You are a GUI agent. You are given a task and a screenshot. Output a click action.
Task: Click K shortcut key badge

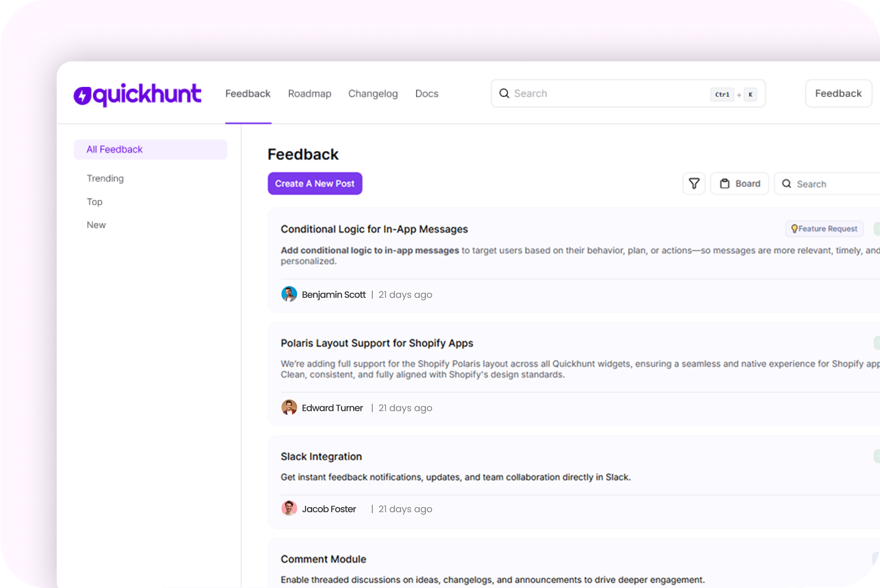click(751, 94)
